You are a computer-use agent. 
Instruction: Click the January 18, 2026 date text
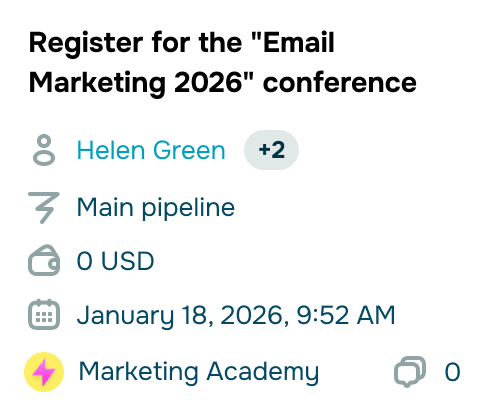pos(183,315)
